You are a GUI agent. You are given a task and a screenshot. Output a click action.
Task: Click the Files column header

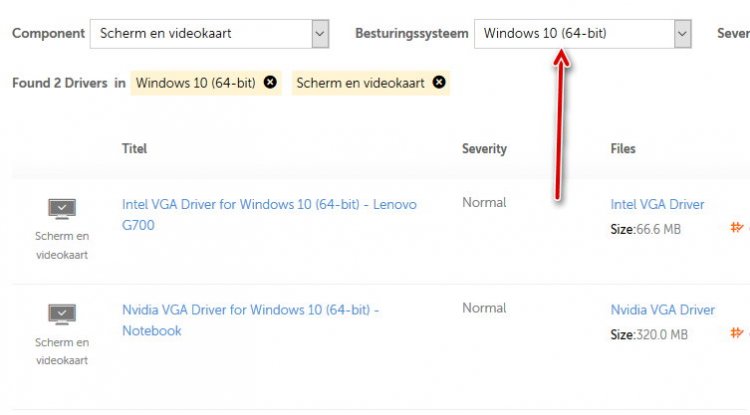[623, 149]
